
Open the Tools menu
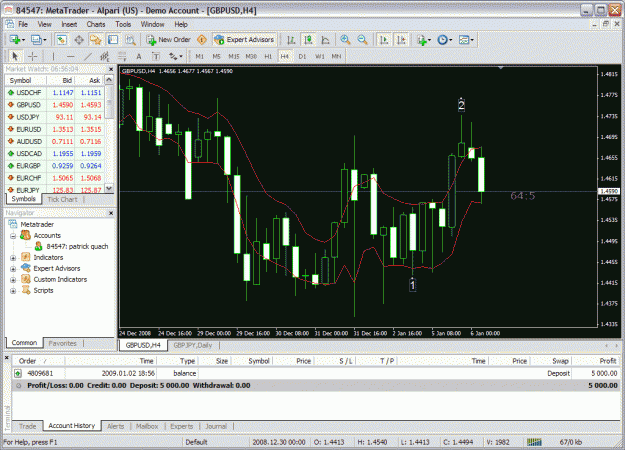point(123,24)
